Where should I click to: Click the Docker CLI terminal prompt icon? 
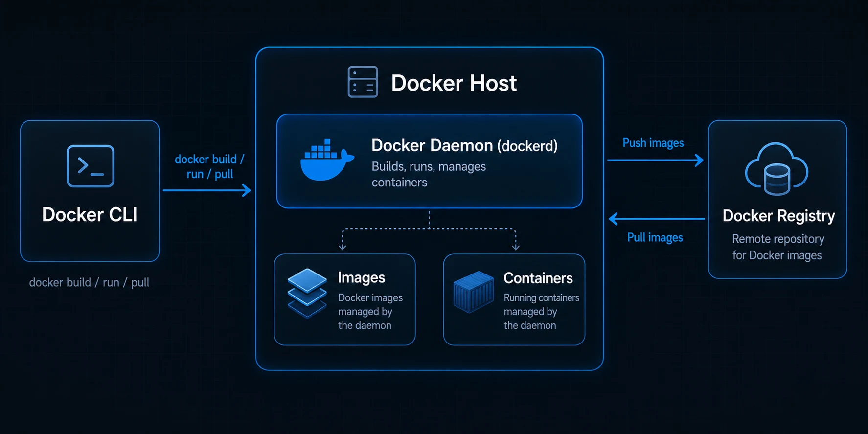91,166
